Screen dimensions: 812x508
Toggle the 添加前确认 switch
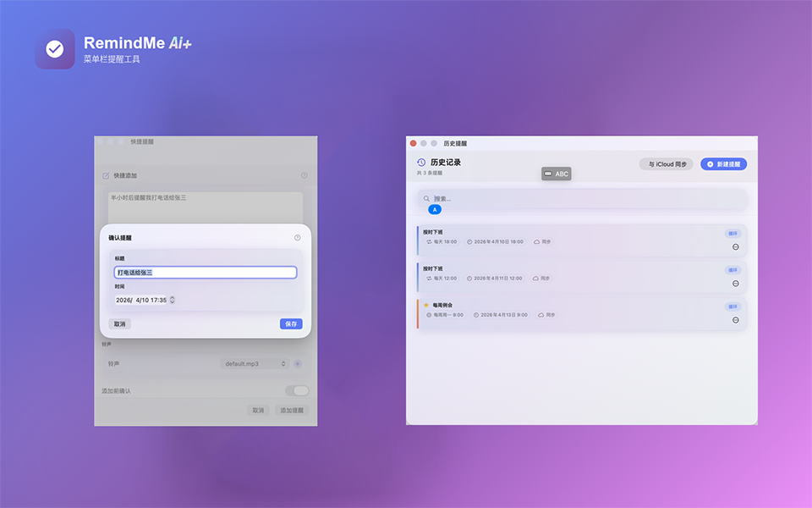297,390
